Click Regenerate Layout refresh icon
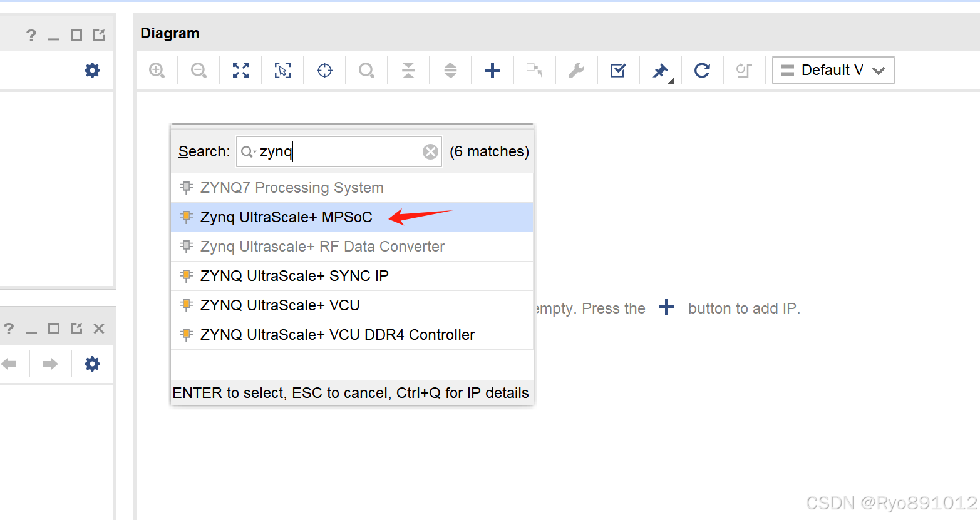980x520 pixels. pyautogui.click(x=702, y=70)
